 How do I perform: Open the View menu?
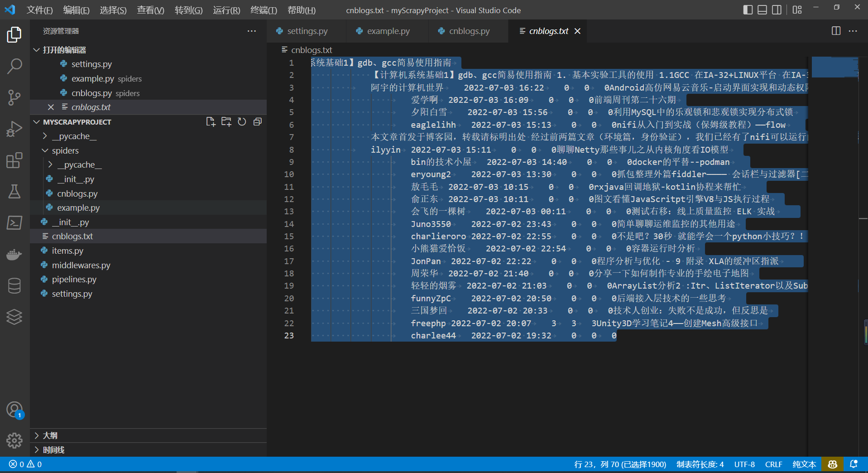150,10
